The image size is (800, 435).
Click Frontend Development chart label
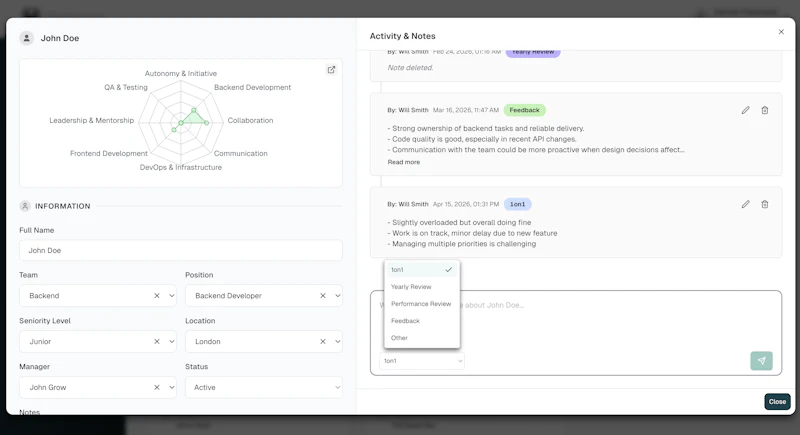[x=109, y=153]
